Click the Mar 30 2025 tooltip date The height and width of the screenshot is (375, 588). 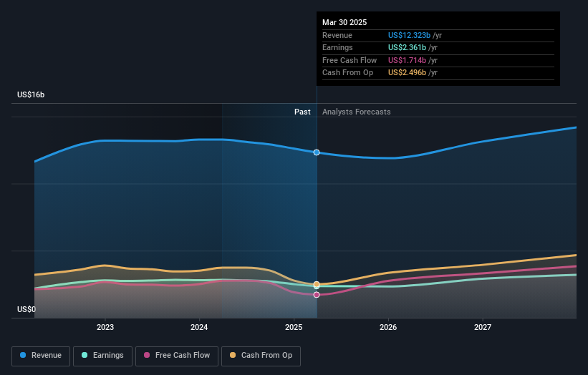[344, 22]
